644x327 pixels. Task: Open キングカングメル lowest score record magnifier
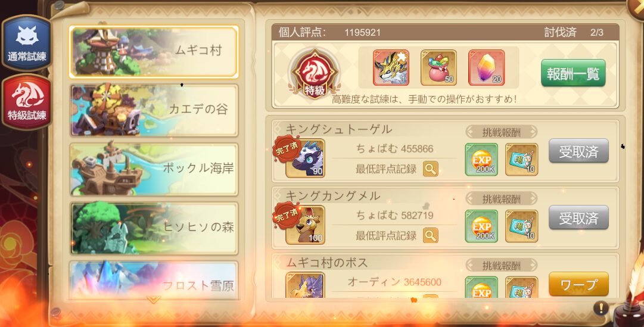pyautogui.click(x=431, y=235)
